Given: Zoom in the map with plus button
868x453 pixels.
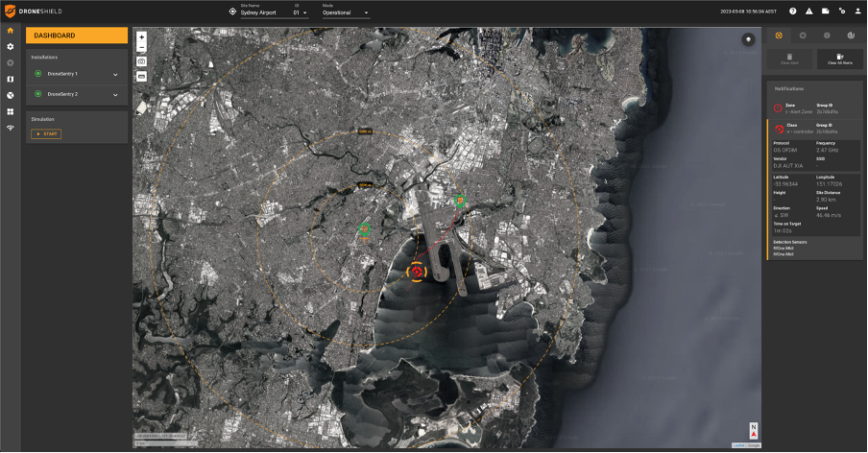Looking at the screenshot, I should click(142, 37).
